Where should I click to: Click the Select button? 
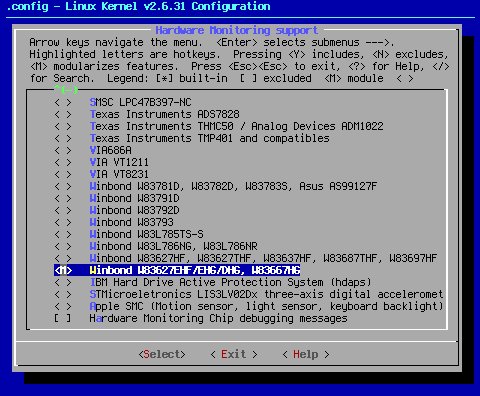click(x=162, y=354)
